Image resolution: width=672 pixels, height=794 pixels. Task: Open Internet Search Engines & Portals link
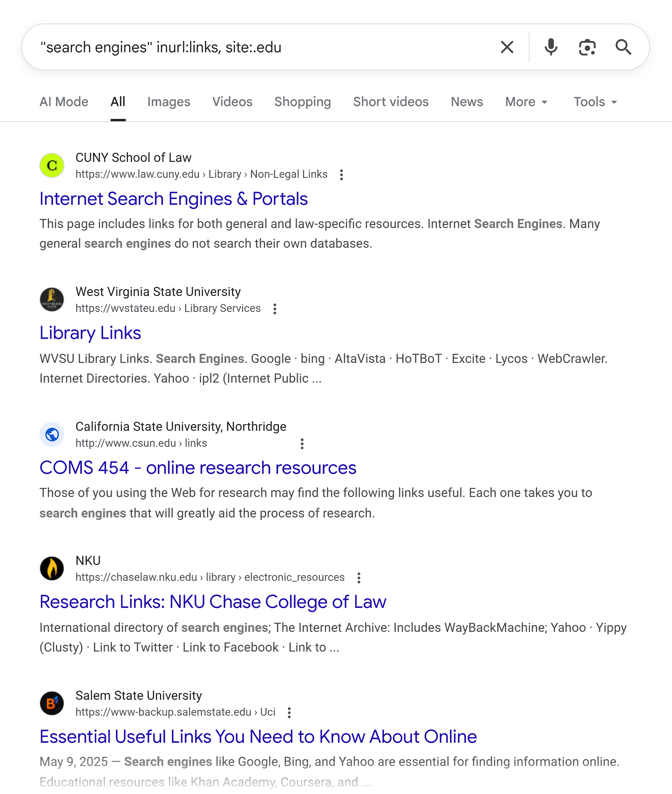tap(173, 199)
